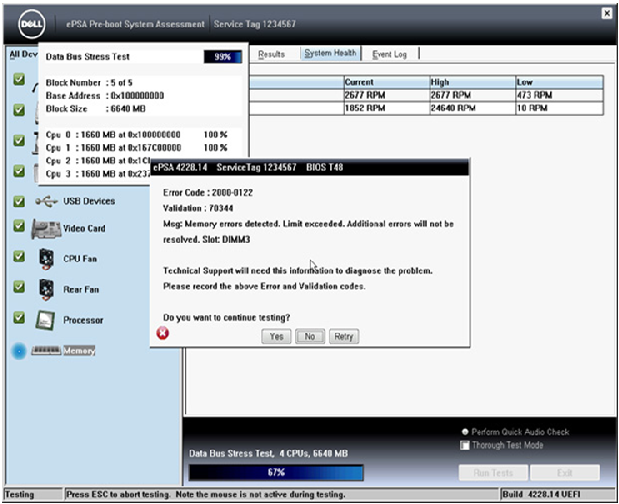The height and width of the screenshot is (504, 619).
Task: Click the Cpu 0 1660 MB row
Action: coord(137,135)
